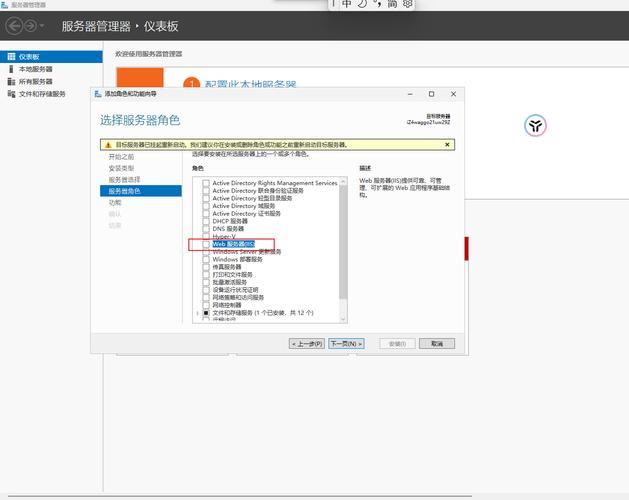Check the Web 服务器(IIS) checkbox
Image resolution: width=629 pixels, height=500 pixels.
coord(206,244)
